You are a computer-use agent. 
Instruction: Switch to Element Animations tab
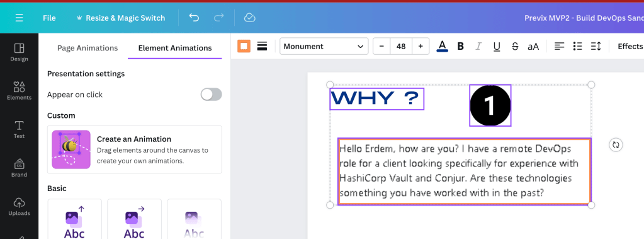pyautogui.click(x=175, y=48)
